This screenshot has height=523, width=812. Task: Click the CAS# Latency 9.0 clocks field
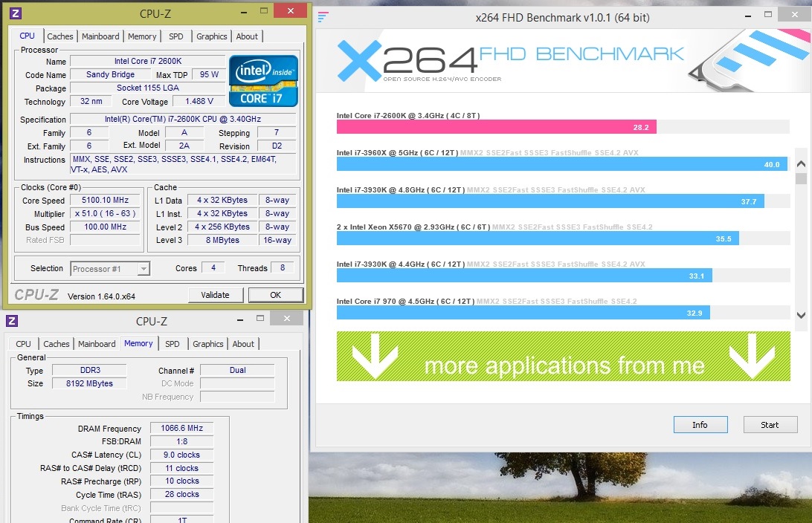[x=181, y=455]
